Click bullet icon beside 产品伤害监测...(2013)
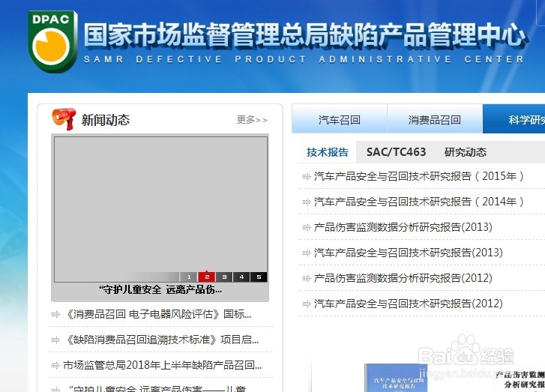This screenshot has width=545, height=392. [307, 228]
